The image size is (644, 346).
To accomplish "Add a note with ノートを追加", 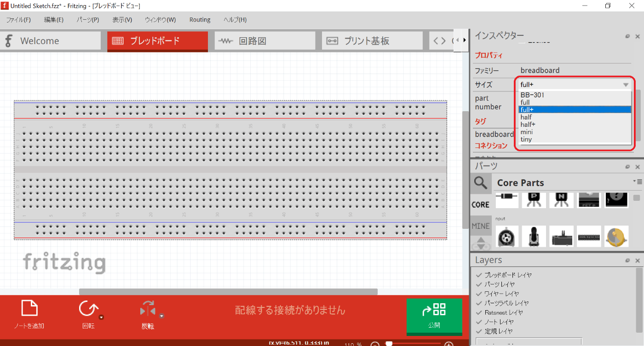I will (x=29, y=315).
